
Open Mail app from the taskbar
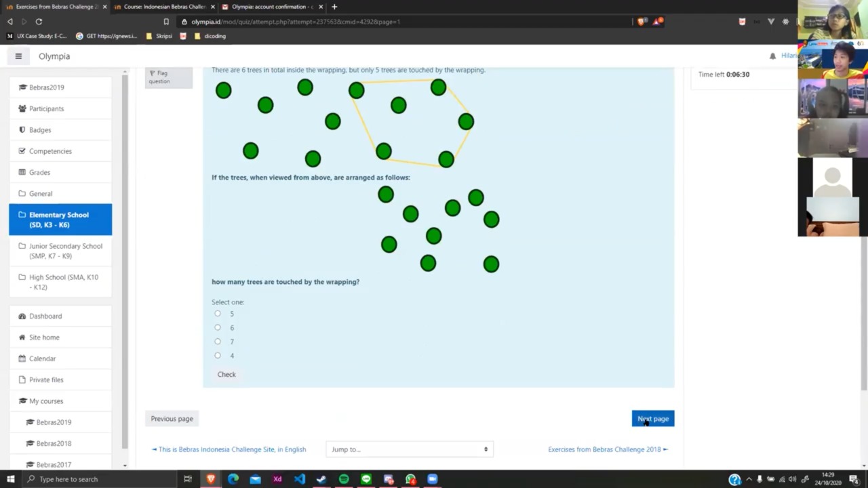click(x=255, y=479)
